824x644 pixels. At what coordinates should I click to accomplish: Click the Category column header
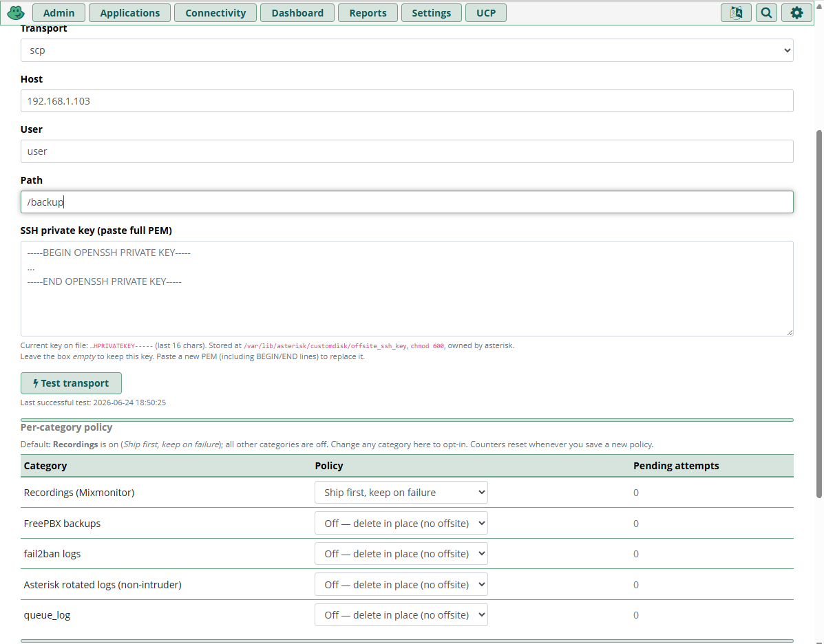click(x=45, y=465)
